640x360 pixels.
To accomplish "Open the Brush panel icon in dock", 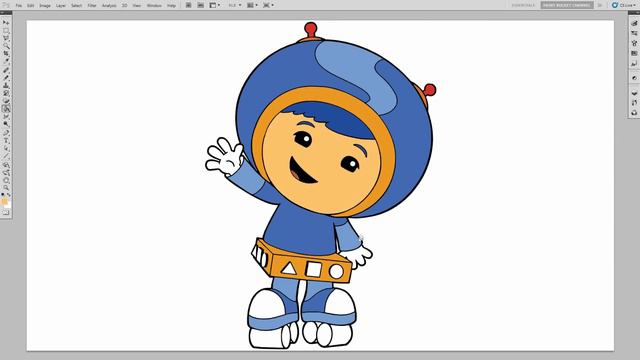I will coord(634,23).
